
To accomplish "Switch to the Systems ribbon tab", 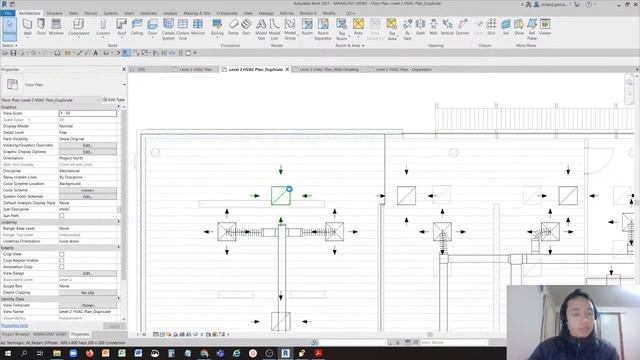I will 110,13.
